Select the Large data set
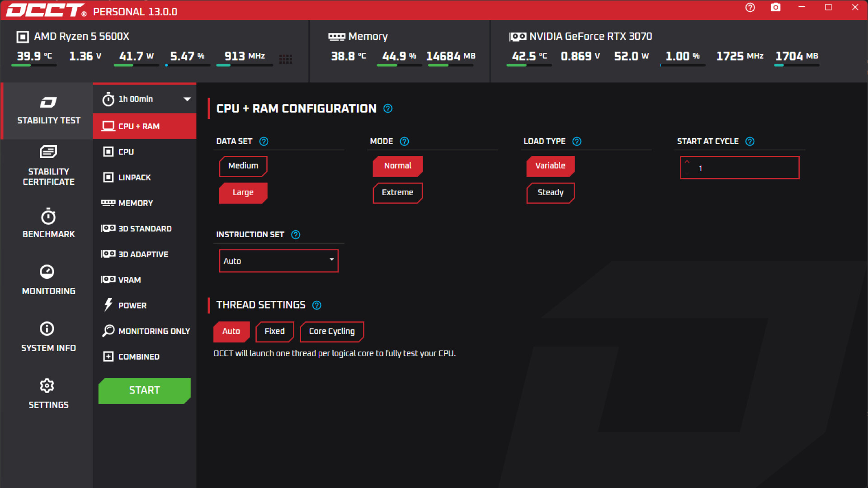The image size is (868, 488). (243, 192)
